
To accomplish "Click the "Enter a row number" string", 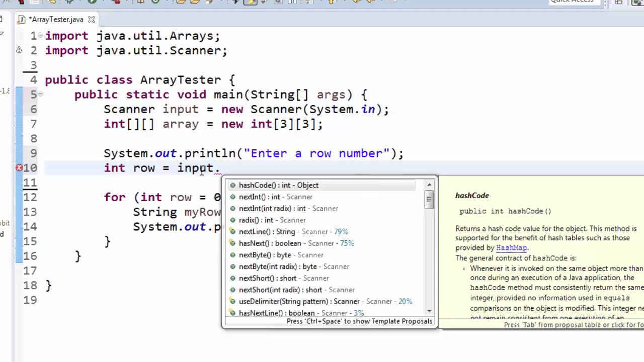I will click(317, 153).
